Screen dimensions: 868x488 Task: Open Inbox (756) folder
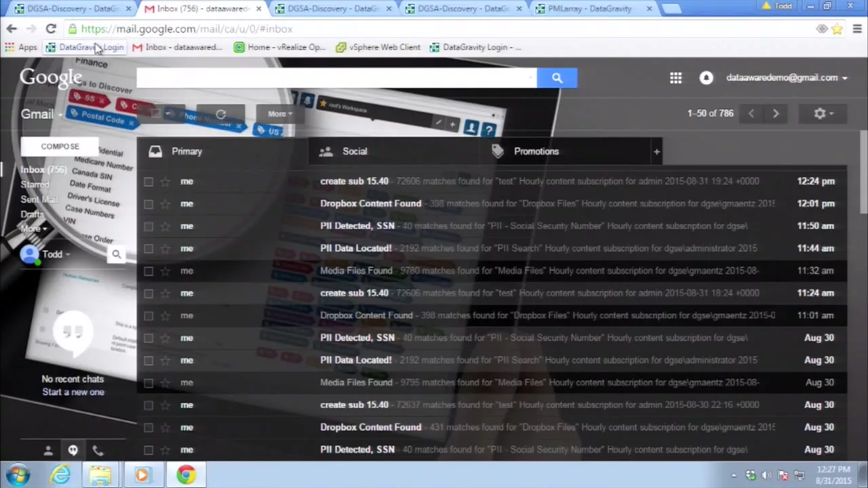pyautogui.click(x=43, y=170)
